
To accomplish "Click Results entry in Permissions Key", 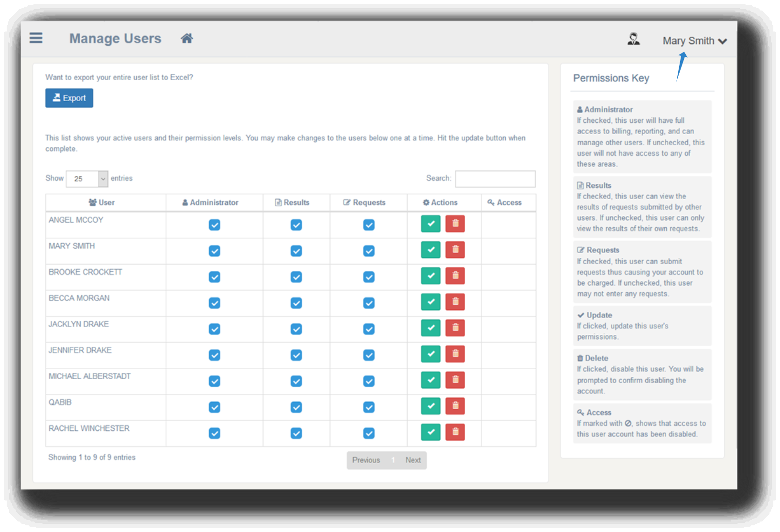I will [642, 207].
